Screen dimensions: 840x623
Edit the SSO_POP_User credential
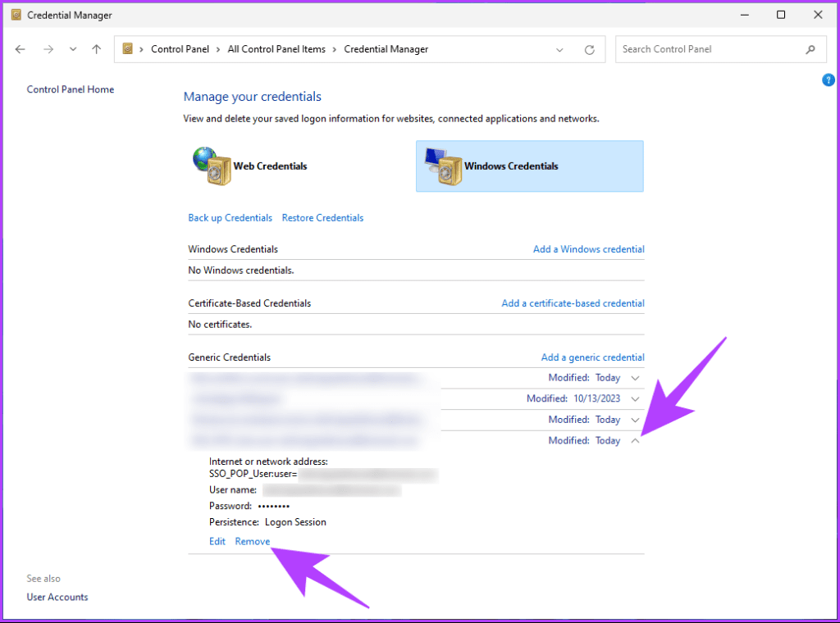[217, 541]
